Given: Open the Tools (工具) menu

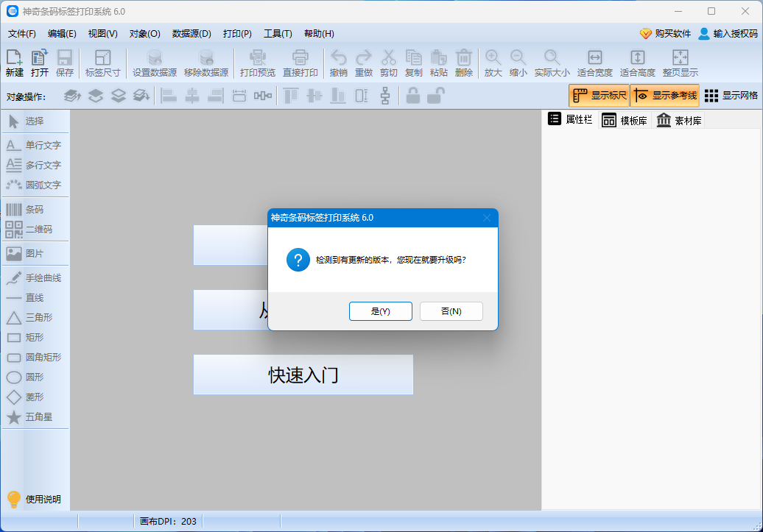Looking at the screenshot, I should click(278, 34).
